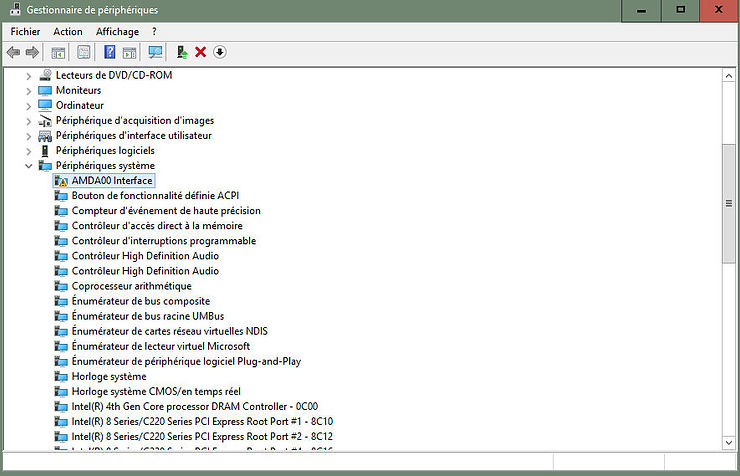This screenshot has width=740, height=476.
Task: Expand the Ordinateur node
Action: 29,106
